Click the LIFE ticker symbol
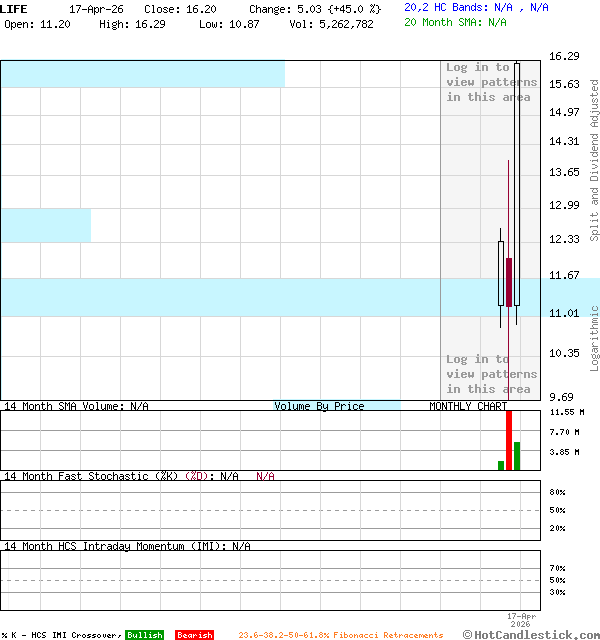 tap(15, 8)
